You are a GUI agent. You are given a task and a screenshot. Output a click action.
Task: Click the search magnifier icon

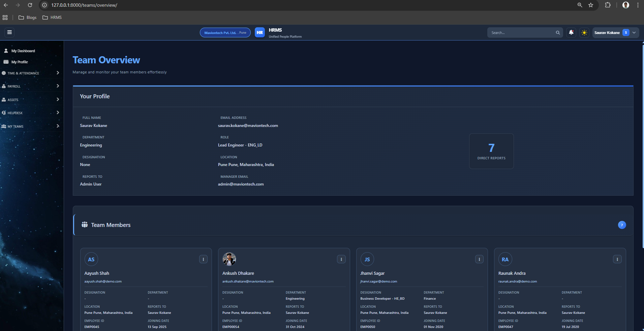[558, 33]
